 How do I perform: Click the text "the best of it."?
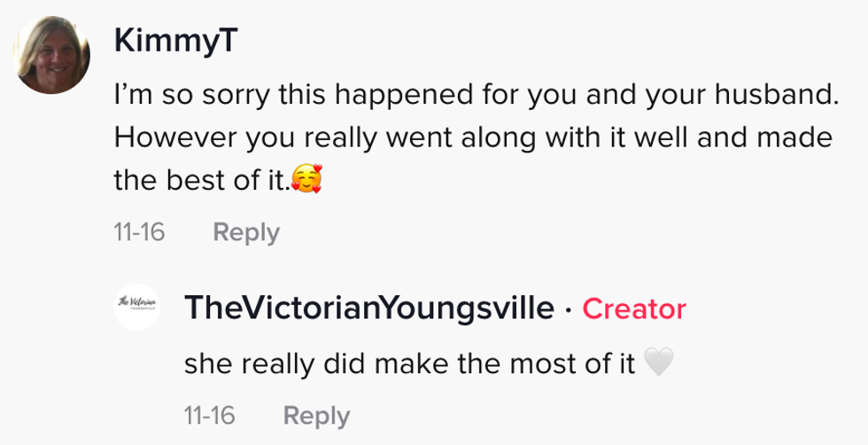click(201, 182)
